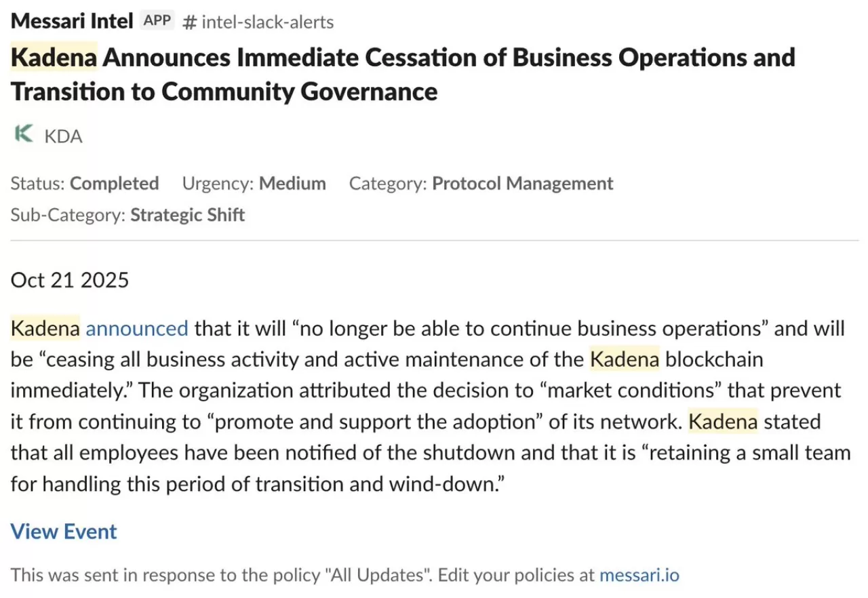Click highlighted Kadena before the word "blockchain"
Viewport: 868px width, 598px height.
624,359
